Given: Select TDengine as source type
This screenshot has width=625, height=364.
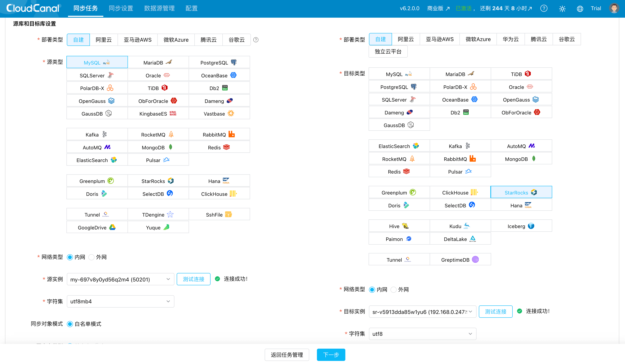Looking at the screenshot, I should pyautogui.click(x=158, y=214).
